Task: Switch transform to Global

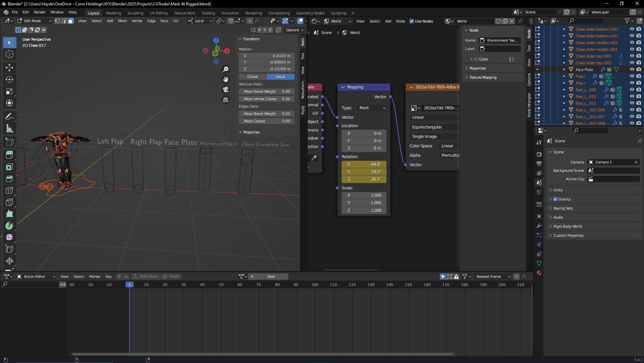Action: 253,77
